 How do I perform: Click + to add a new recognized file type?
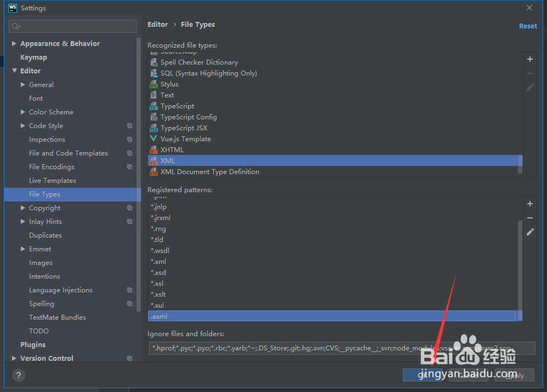coord(529,59)
